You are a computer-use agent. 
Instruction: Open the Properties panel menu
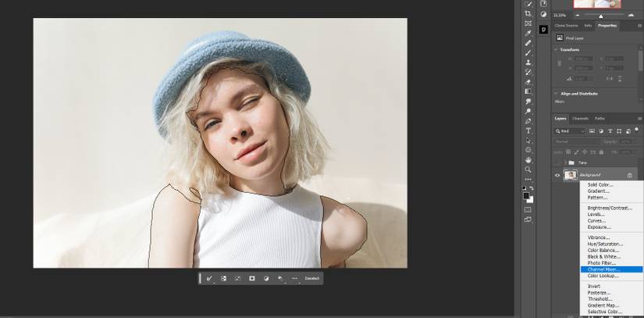point(640,26)
